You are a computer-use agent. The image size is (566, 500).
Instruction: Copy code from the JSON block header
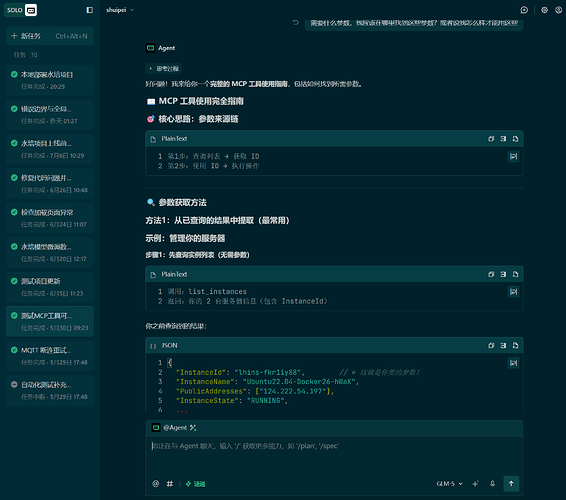click(491, 345)
